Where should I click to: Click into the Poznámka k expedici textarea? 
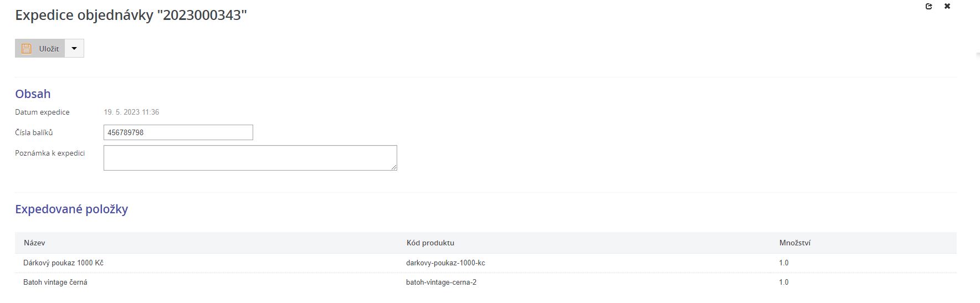pos(250,158)
